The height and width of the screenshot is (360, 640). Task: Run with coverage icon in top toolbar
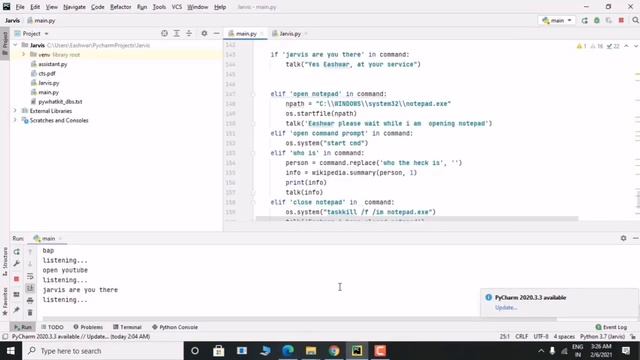[x=609, y=20]
